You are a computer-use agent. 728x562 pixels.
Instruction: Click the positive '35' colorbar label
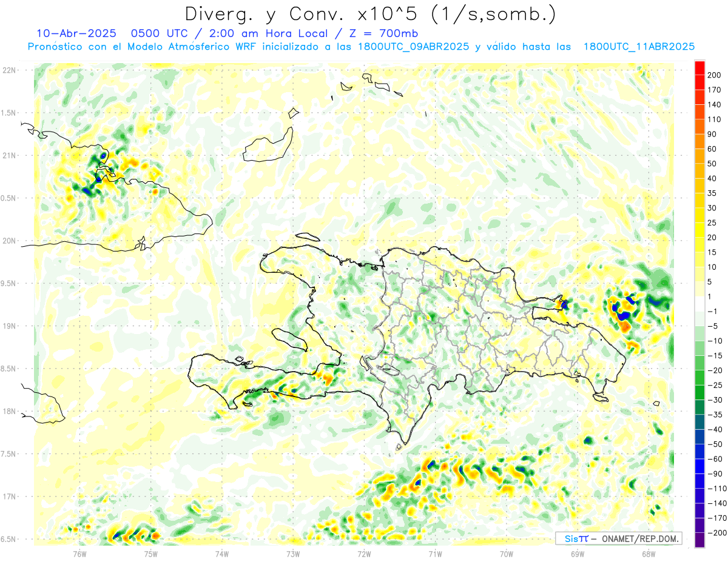tap(712, 193)
